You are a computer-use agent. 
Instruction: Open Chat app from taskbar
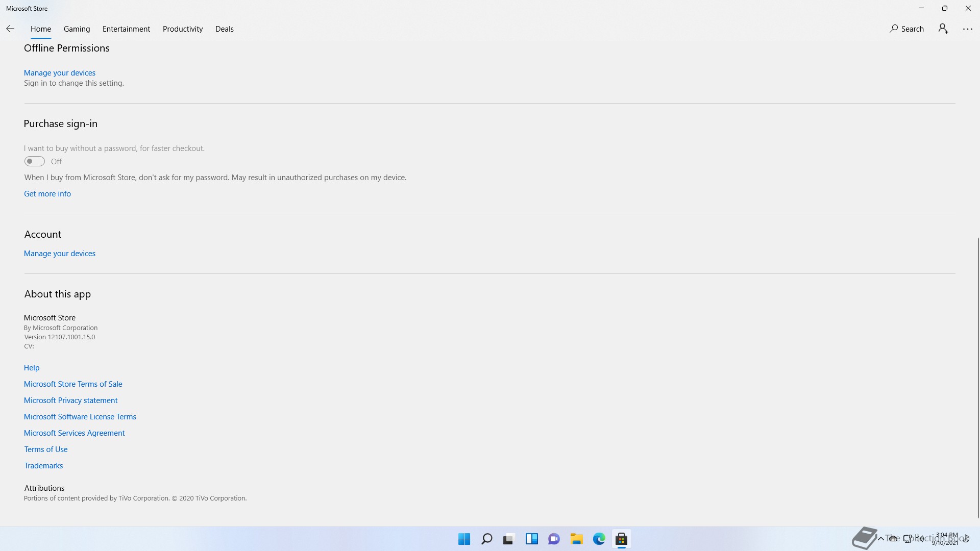554,539
